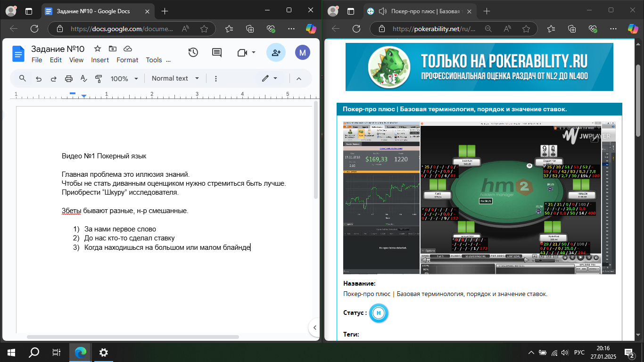Open Collections in the Docs window
The image size is (644, 362).
(x=250, y=29)
